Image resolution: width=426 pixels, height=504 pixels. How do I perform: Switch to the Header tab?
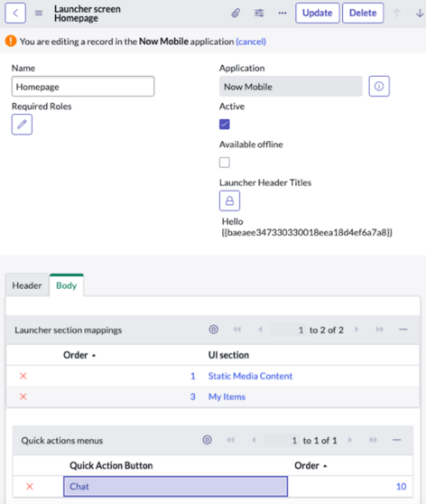click(x=27, y=285)
